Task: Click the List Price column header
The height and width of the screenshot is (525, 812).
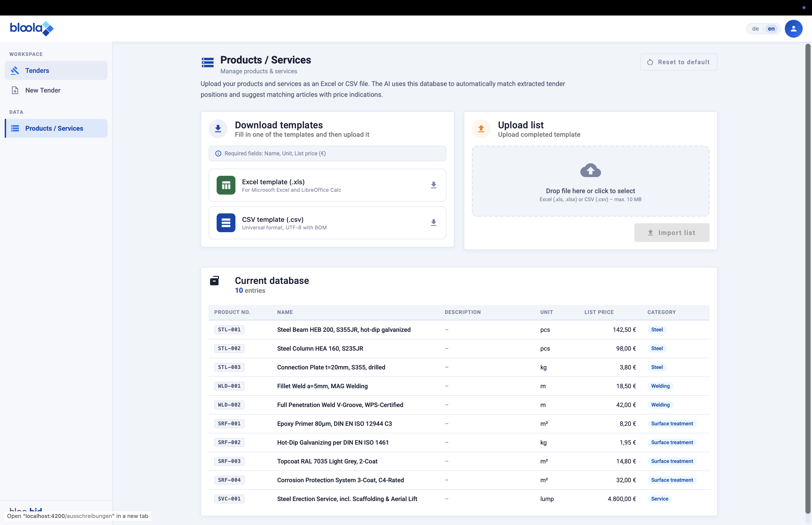Action: tap(599, 312)
